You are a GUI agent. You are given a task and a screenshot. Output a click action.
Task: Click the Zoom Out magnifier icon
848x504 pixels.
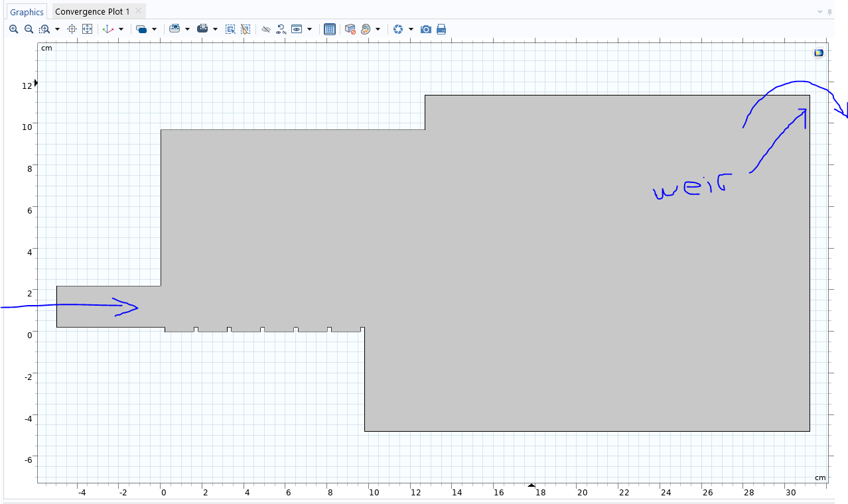(x=29, y=29)
